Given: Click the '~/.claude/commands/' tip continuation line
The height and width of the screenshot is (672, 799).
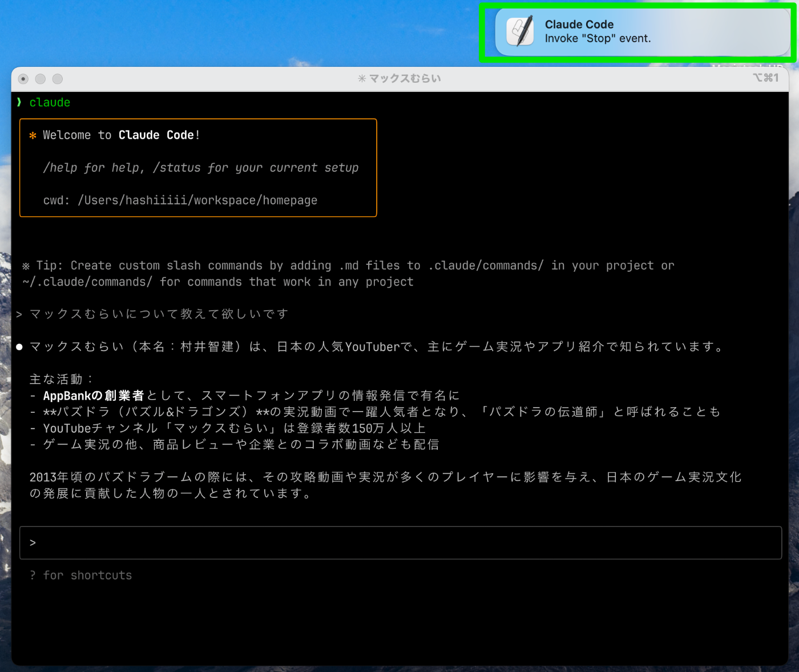Looking at the screenshot, I should click(218, 282).
